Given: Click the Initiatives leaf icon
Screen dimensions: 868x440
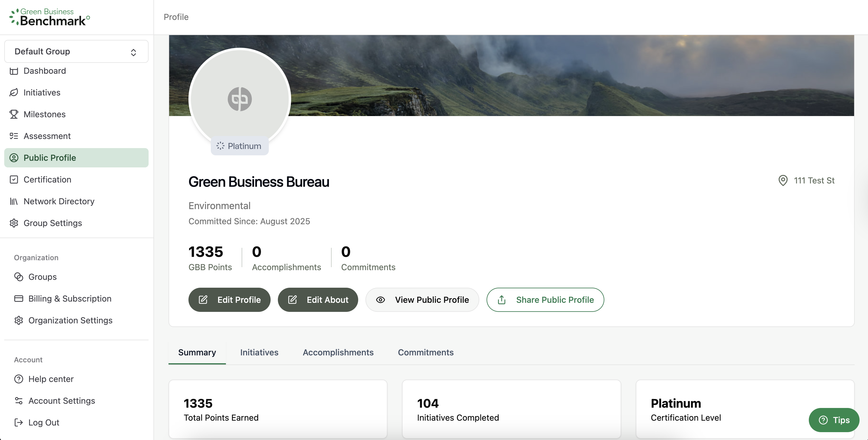Looking at the screenshot, I should click(x=14, y=93).
